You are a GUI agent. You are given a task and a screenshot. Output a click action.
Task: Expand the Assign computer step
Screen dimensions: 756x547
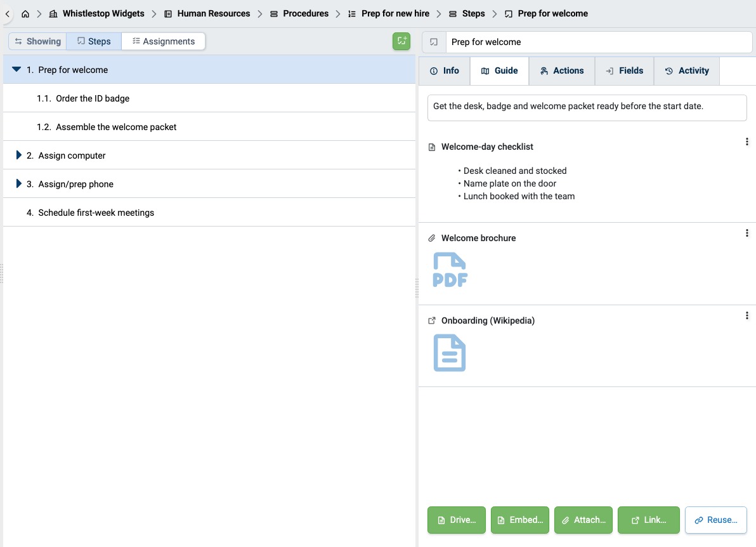pyautogui.click(x=18, y=155)
